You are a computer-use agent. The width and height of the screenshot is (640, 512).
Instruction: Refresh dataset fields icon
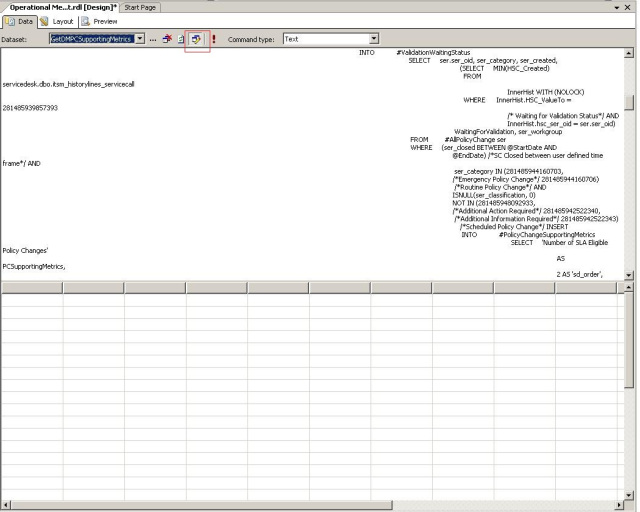point(181,39)
